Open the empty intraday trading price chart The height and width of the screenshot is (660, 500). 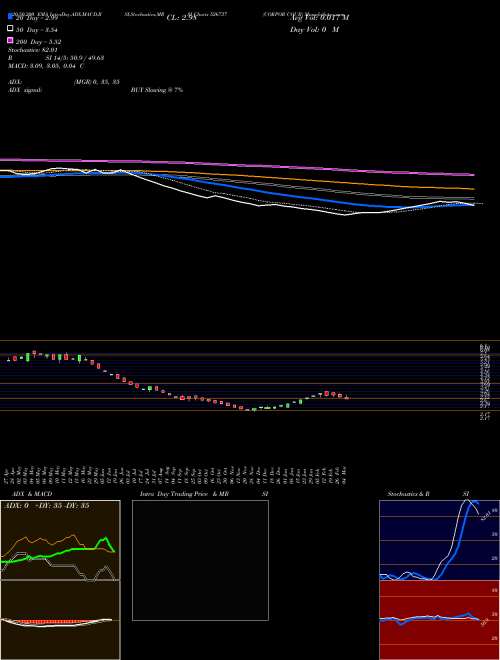(200, 560)
